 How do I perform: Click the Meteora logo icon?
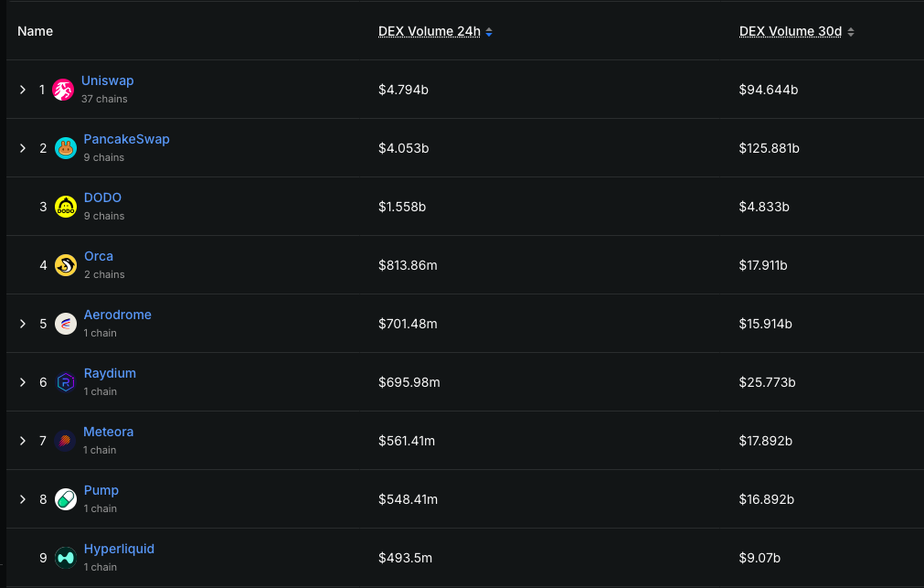pos(65,441)
